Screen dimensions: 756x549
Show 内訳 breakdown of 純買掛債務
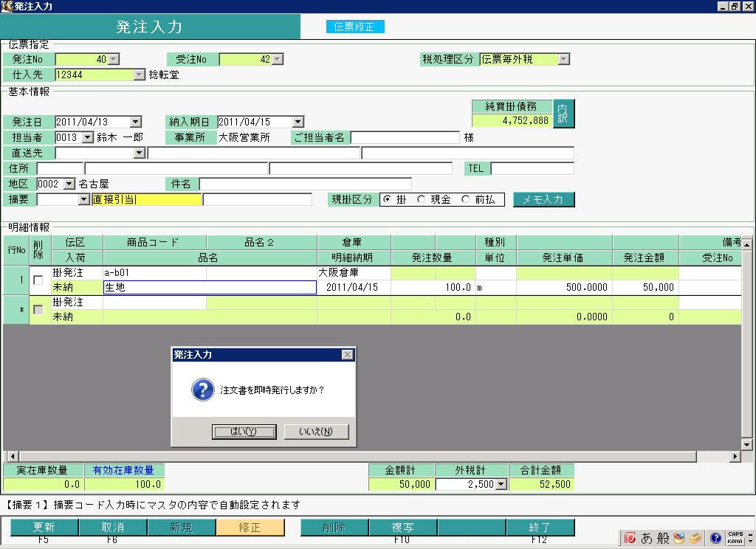(x=563, y=114)
